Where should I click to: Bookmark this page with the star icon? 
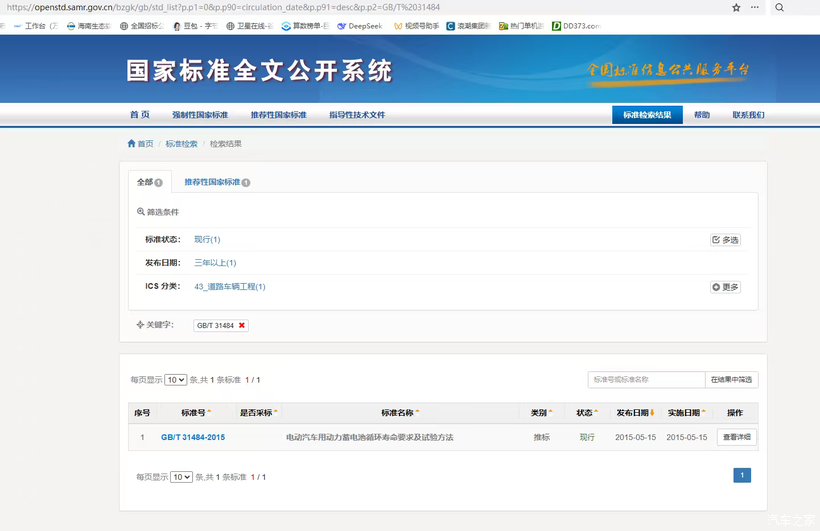click(737, 7)
